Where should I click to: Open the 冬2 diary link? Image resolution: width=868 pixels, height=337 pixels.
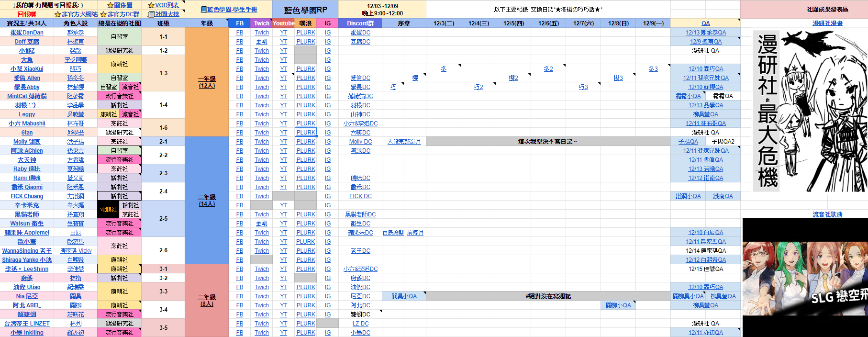tap(548, 69)
